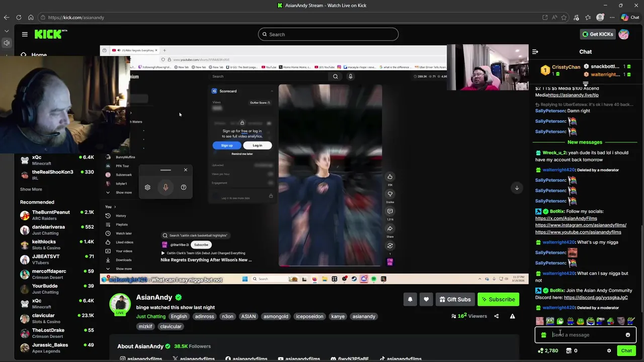The height and width of the screenshot is (362, 644).
Task: Open the instagram.com/asianandyfilms link
Action: coord(581,225)
